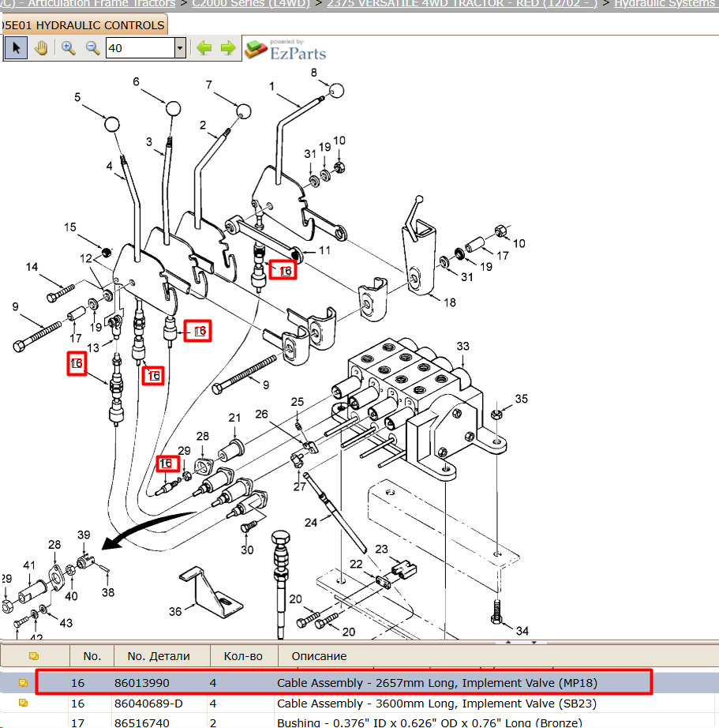
Task: Select part number 86013990 cell
Action: click(141, 683)
